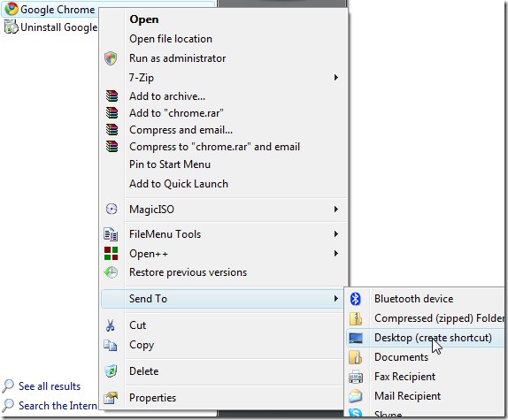
Task: Click the Bluetooth icon in Send To submenu
Action: [x=356, y=299]
